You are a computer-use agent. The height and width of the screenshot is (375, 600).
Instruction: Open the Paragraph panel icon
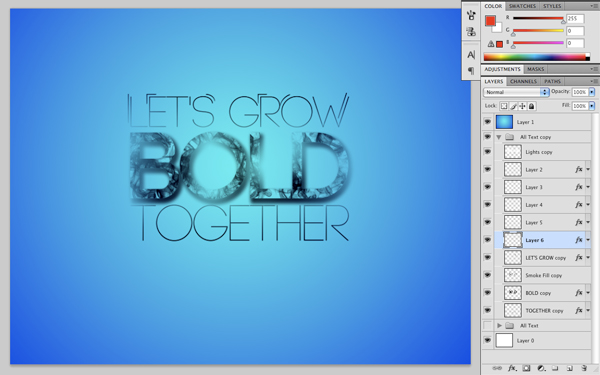[x=471, y=71]
